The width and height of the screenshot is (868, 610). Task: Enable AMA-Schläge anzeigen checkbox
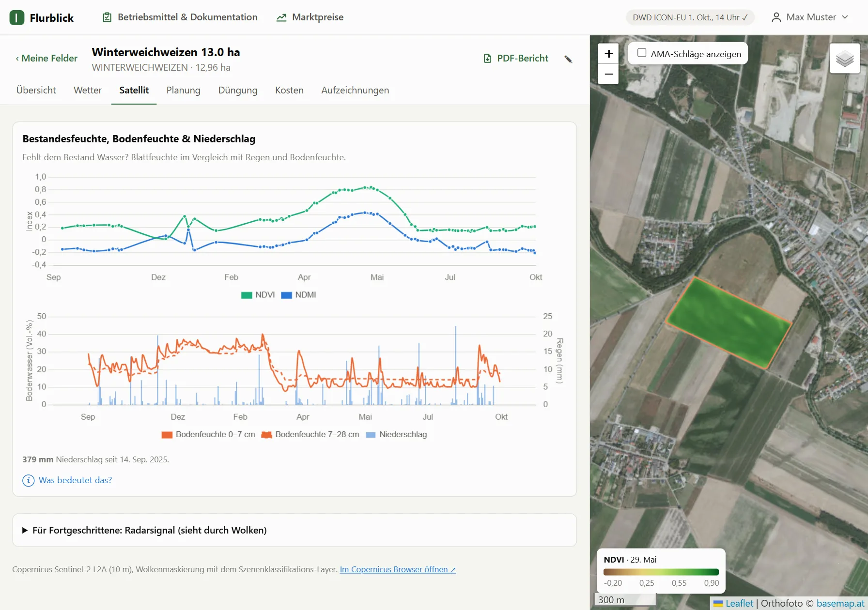642,53
